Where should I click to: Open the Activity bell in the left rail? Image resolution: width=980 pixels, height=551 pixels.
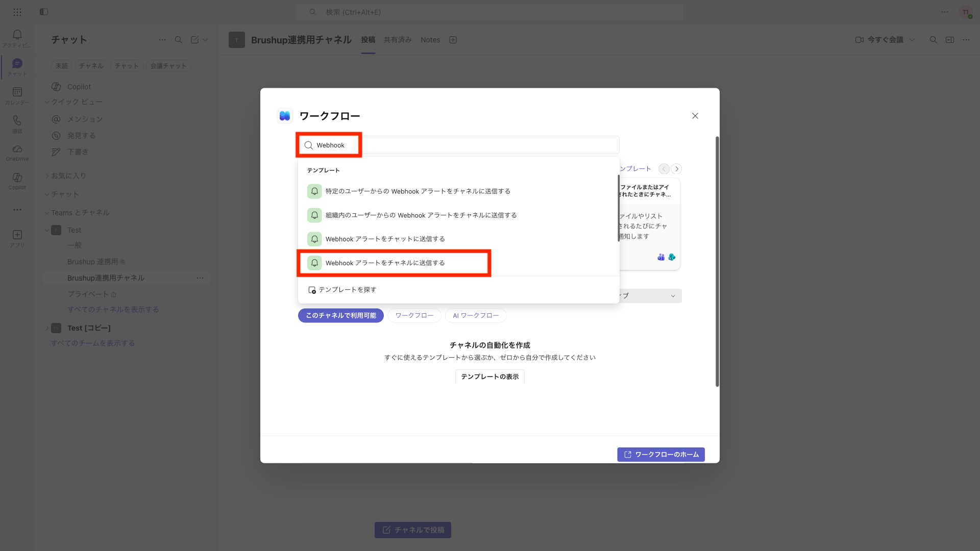pos(17,38)
